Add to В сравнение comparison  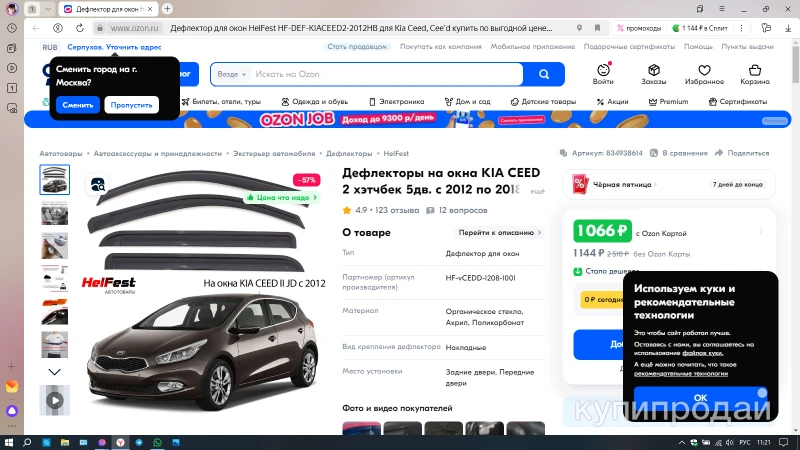coord(679,153)
